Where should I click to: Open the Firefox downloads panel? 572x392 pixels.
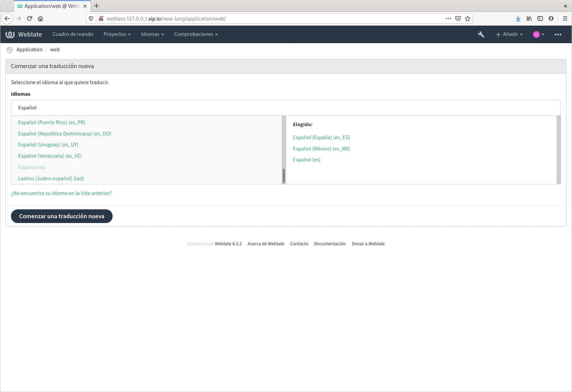pyautogui.click(x=518, y=18)
